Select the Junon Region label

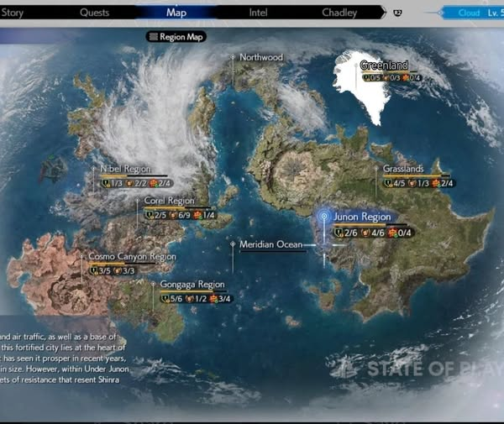tap(362, 217)
